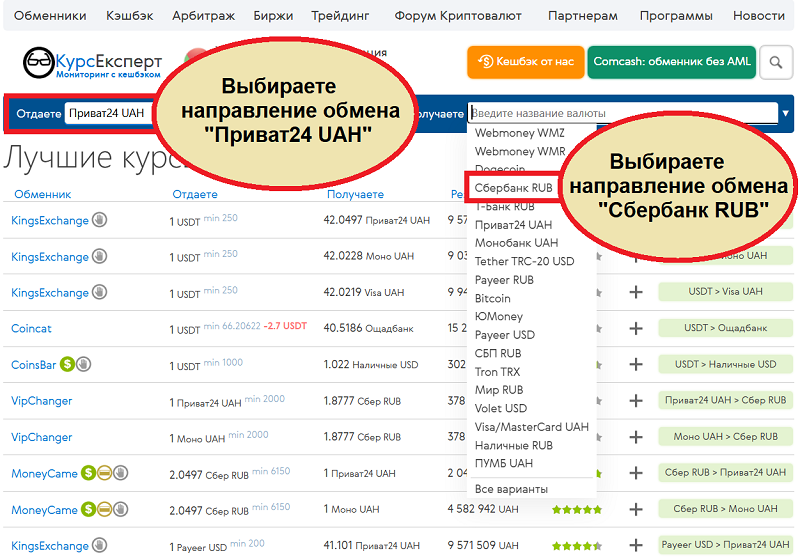
Task: Open the Биржи menu item
Action: coord(273,16)
